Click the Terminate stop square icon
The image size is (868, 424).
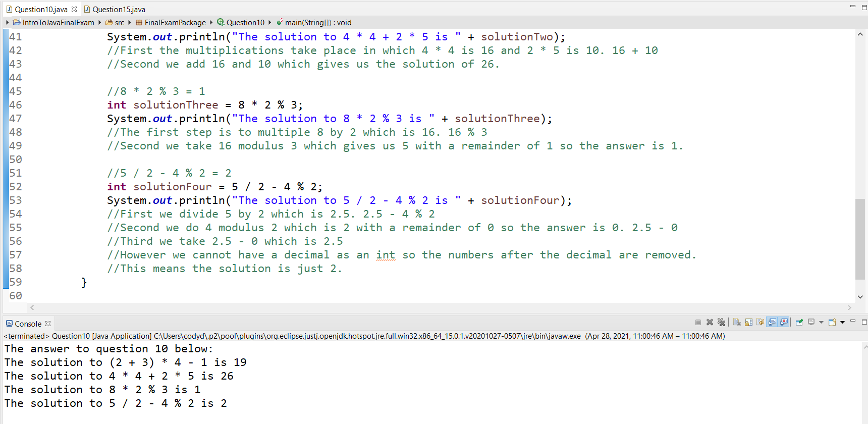(698, 322)
